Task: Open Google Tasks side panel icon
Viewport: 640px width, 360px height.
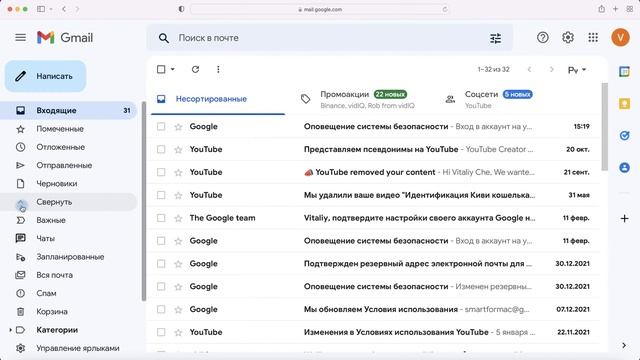Action: pos(624,136)
